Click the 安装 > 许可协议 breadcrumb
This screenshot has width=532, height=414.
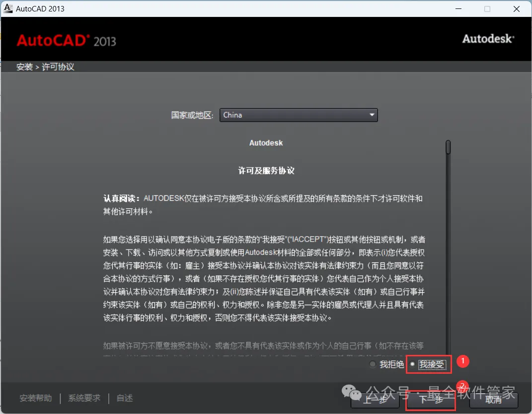(x=45, y=67)
